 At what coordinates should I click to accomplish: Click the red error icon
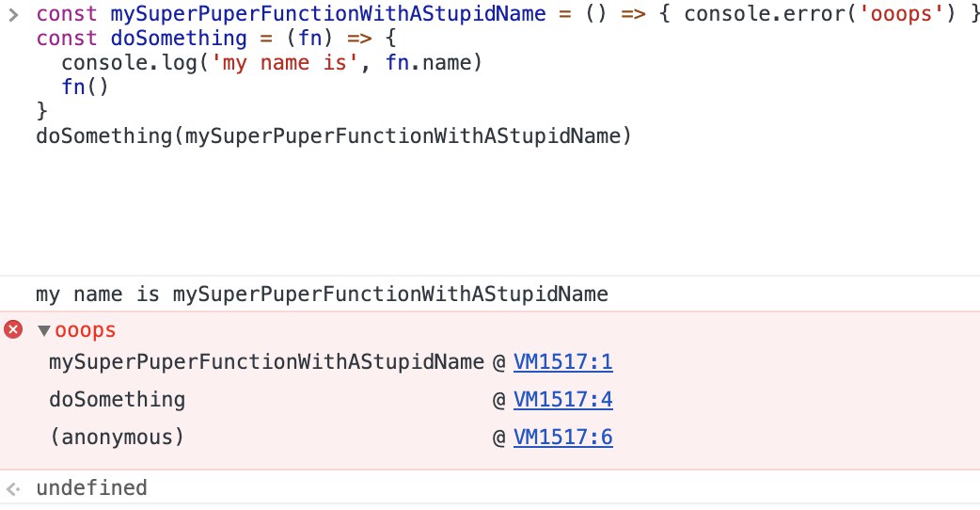click(x=13, y=330)
